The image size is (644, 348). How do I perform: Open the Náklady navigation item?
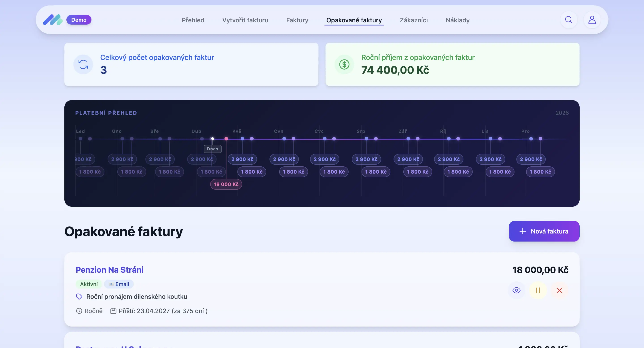[457, 20]
